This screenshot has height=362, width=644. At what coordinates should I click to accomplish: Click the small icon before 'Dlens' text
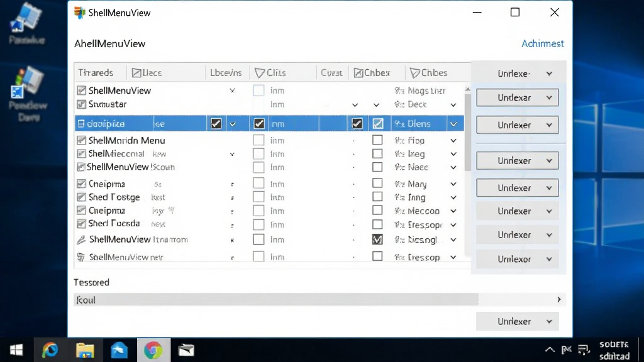pyautogui.click(x=399, y=124)
